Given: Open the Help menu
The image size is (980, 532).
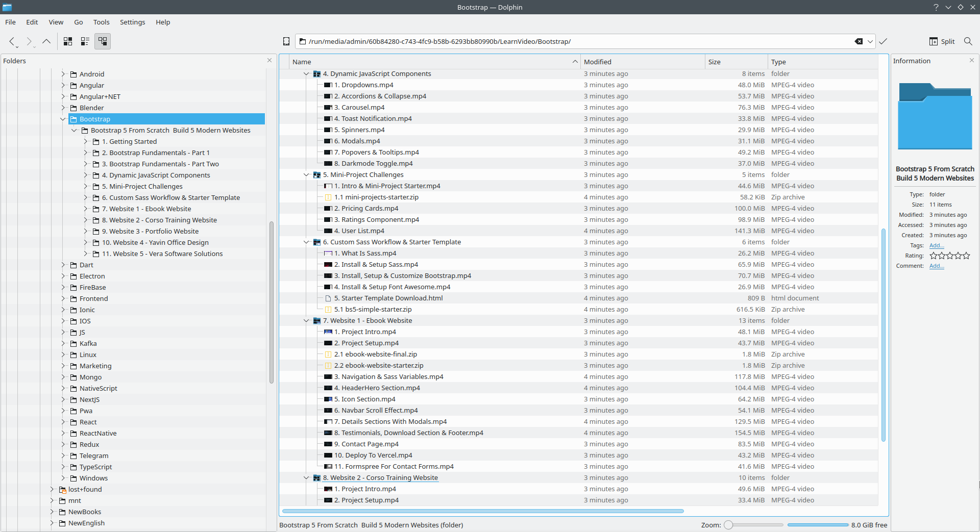Looking at the screenshot, I should click(163, 22).
